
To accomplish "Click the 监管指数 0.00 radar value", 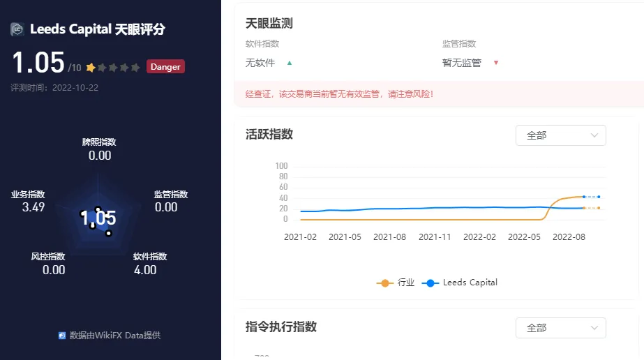I will 166,207.
